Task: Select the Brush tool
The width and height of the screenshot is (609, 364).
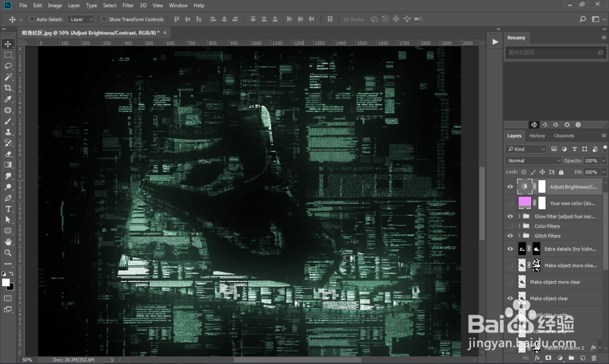Action: pos(8,121)
